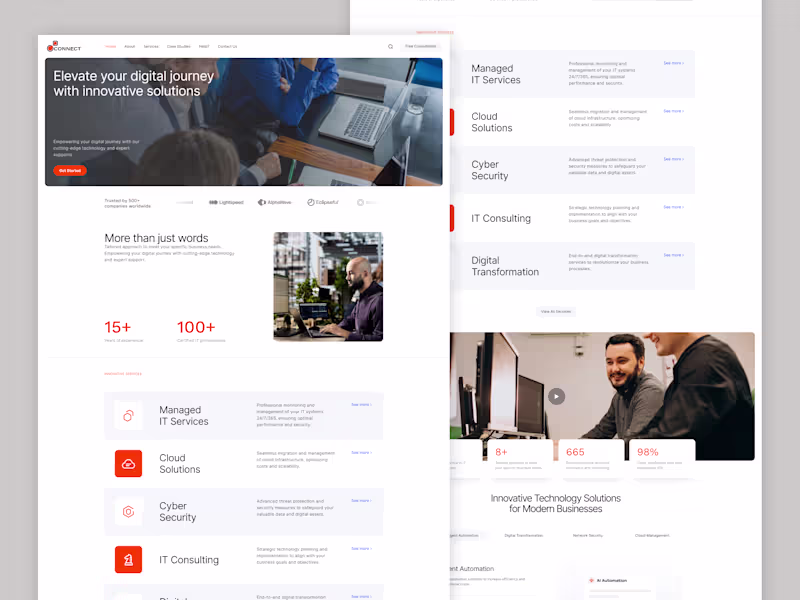Click the bearded man at desk photo
The height and width of the screenshot is (600, 800).
click(328, 287)
